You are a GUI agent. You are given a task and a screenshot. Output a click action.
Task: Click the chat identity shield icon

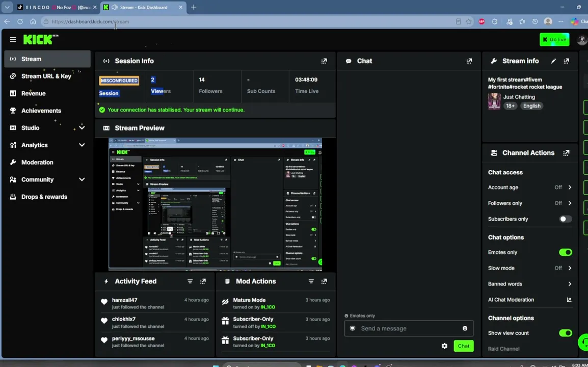pos(353,328)
